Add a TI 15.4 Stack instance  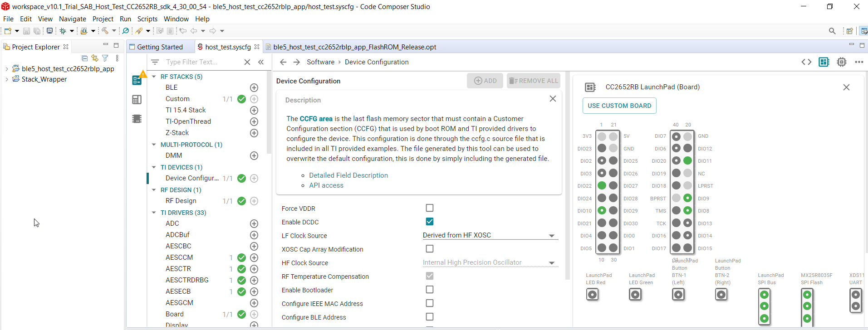tap(254, 110)
